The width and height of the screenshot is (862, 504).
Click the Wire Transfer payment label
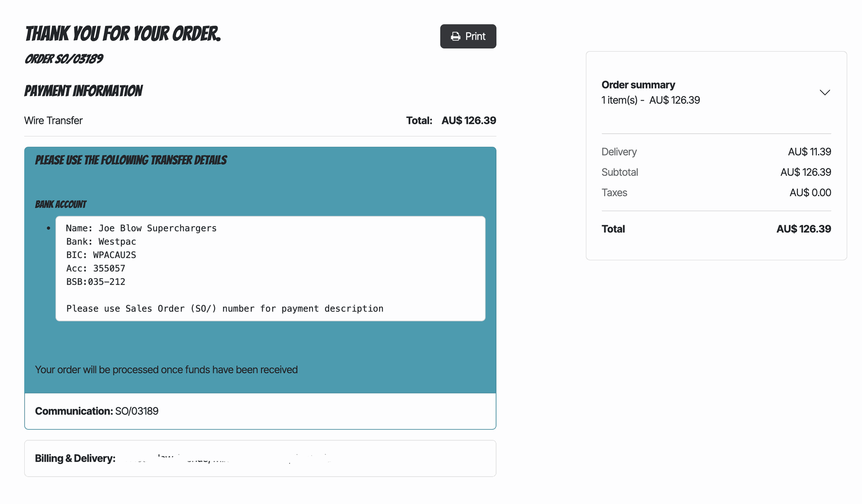(x=53, y=121)
